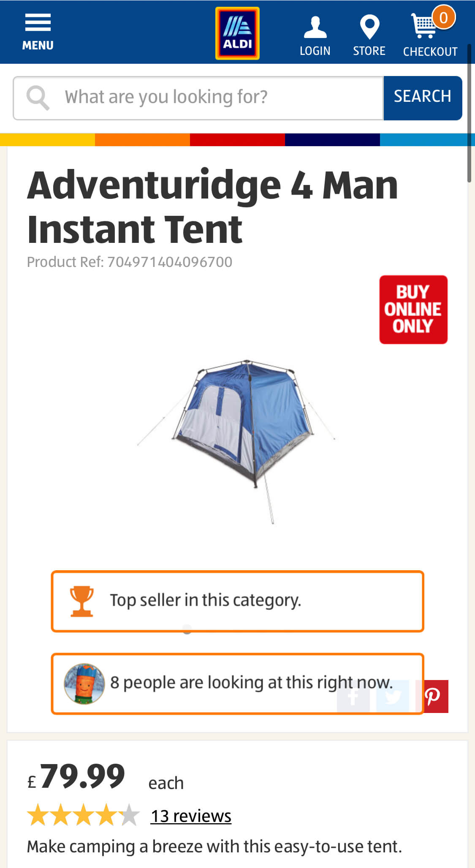Focus the 'What are you looking for?' field
Screen dimensions: 475x868
pyautogui.click(x=198, y=98)
